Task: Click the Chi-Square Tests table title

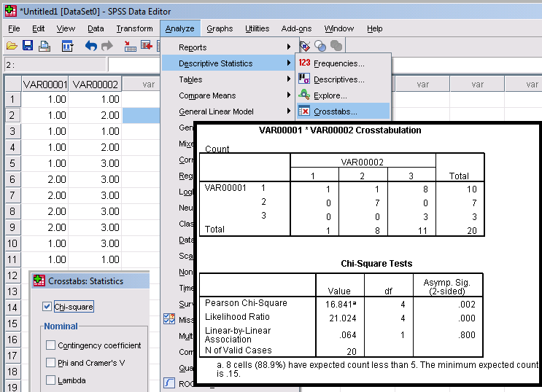Action: coord(376,264)
